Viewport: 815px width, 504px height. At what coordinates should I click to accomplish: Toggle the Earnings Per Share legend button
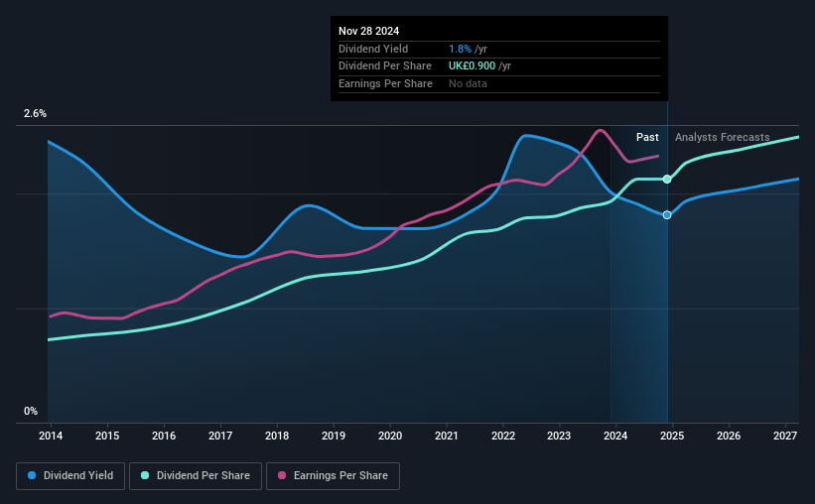[333, 476]
